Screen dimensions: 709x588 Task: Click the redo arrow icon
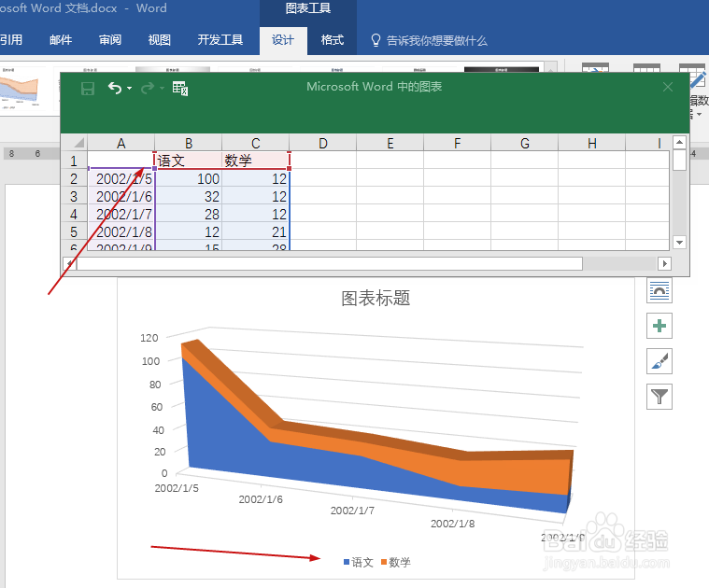tap(148, 88)
